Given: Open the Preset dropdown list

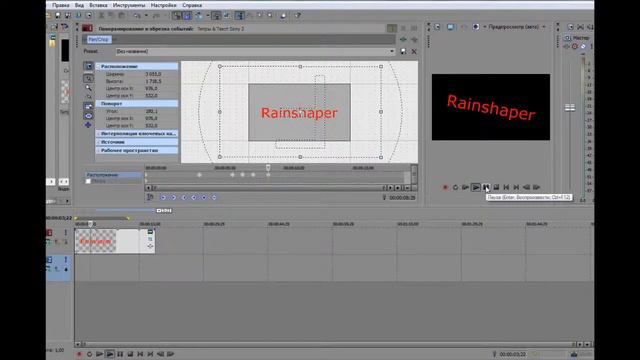Looking at the screenshot, I should coord(392,51).
